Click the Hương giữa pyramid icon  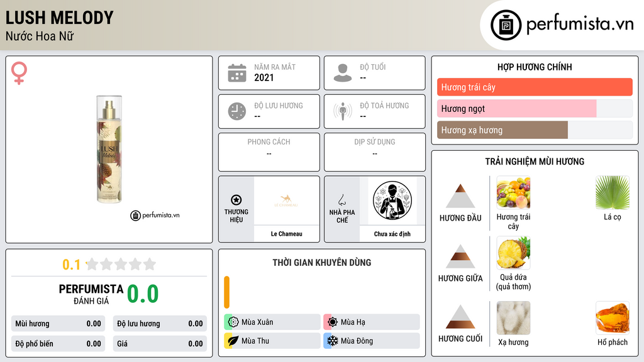pos(460,256)
